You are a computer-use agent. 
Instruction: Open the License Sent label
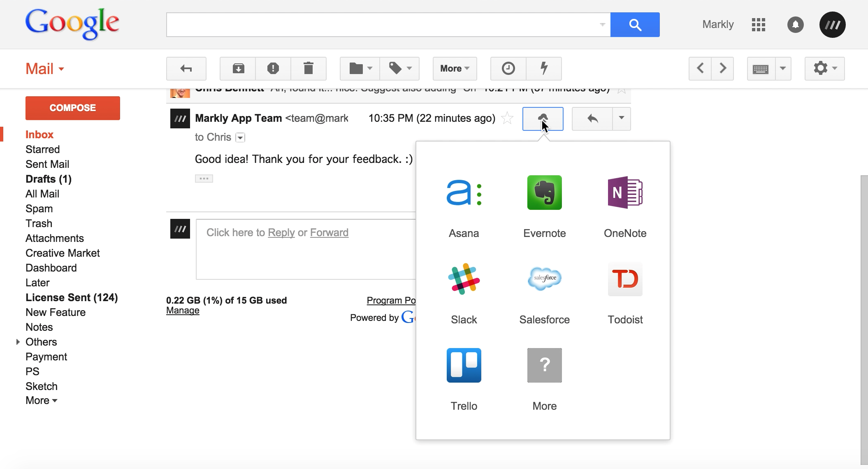[x=72, y=297]
